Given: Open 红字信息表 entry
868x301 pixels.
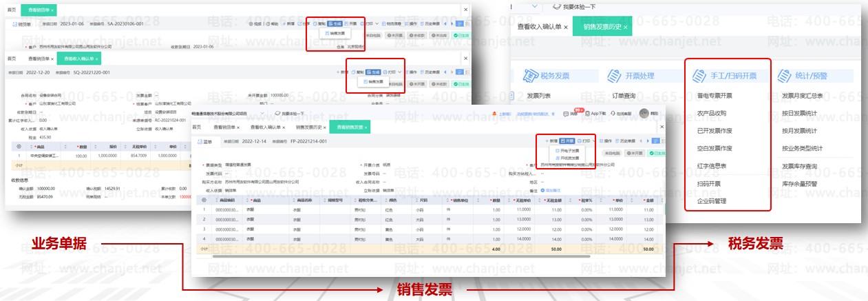Looking at the screenshot, I should tap(711, 166).
